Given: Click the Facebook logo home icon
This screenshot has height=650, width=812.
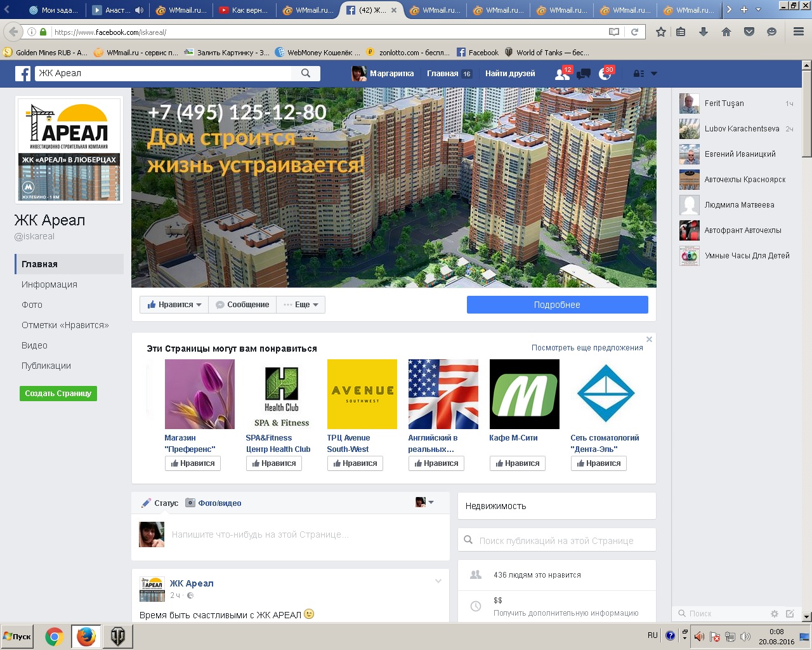Looking at the screenshot, I should 23,74.
